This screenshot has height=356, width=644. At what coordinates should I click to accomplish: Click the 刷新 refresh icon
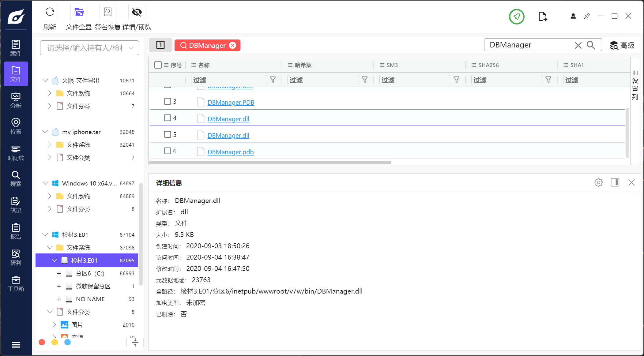50,12
